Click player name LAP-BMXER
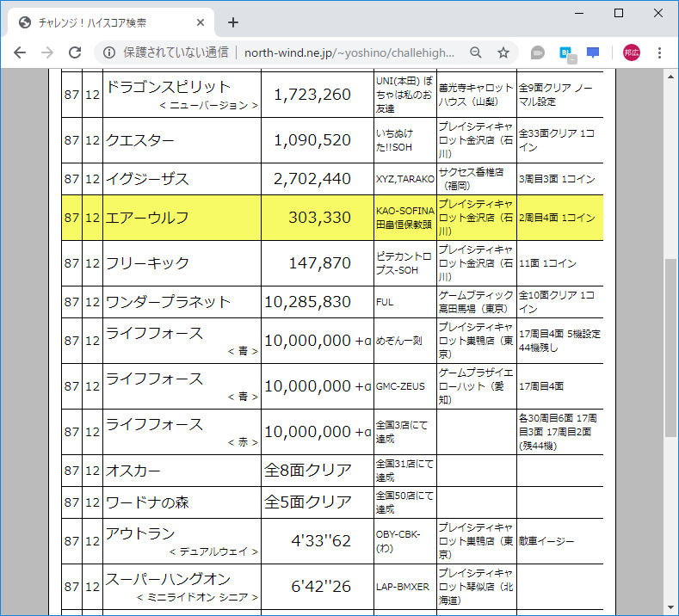679x616 pixels. 402,587
